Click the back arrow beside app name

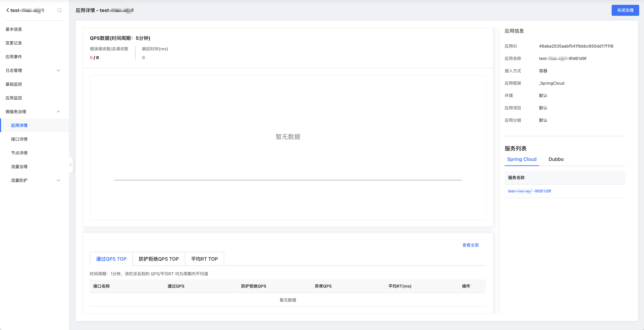(8, 10)
